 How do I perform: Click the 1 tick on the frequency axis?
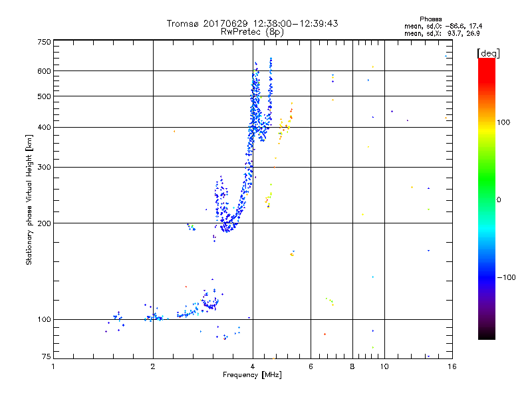pyautogui.click(x=53, y=366)
